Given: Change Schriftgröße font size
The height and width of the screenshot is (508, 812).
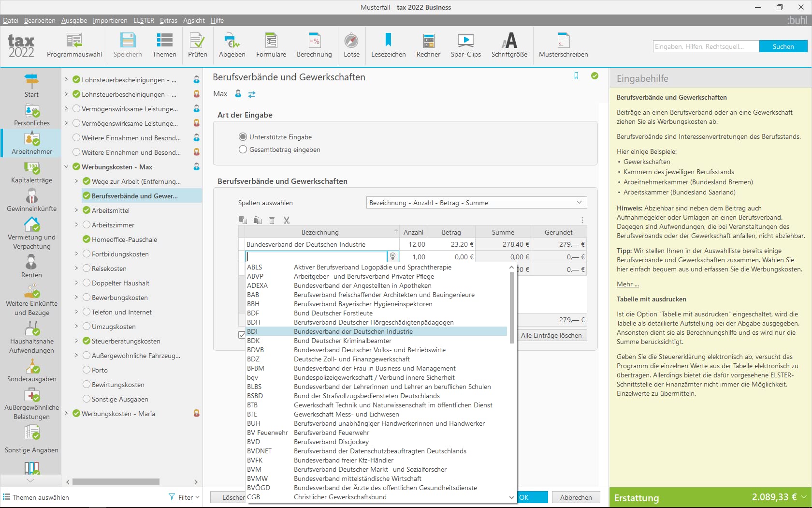Looking at the screenshot, I should (x=509, y=45).
